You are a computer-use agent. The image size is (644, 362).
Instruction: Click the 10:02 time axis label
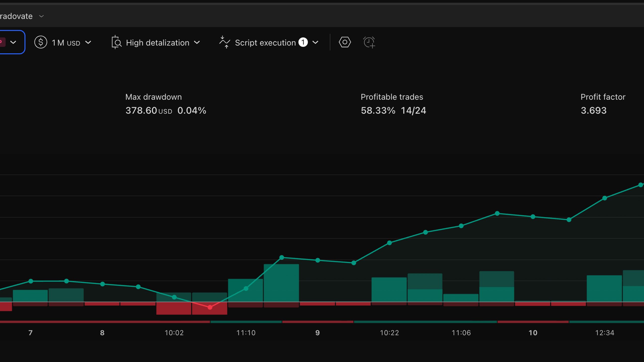pos(174,333)
